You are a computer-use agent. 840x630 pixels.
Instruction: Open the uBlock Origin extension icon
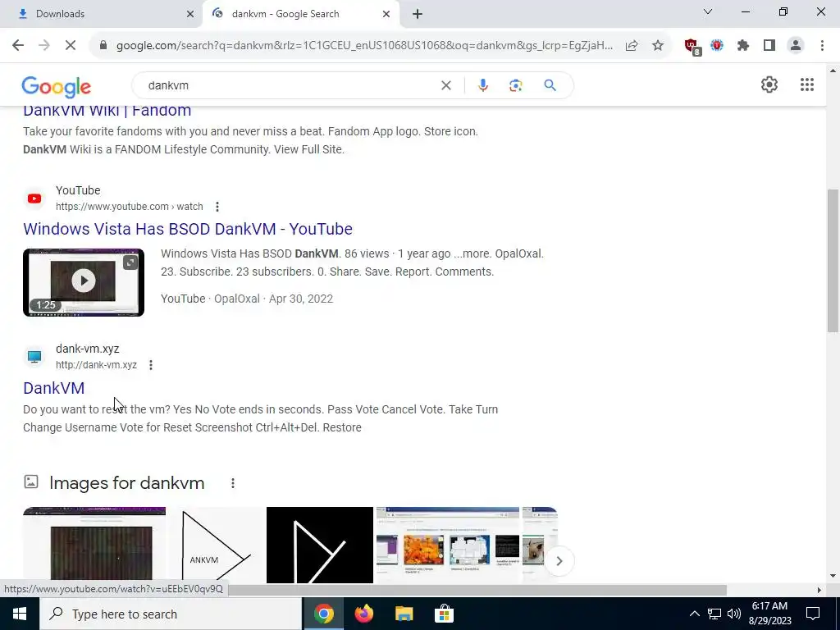[692, 47]
